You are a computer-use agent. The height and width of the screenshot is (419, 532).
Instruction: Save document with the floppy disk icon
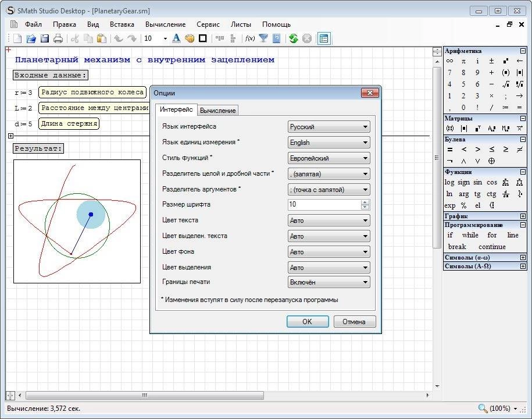[44, 38]
